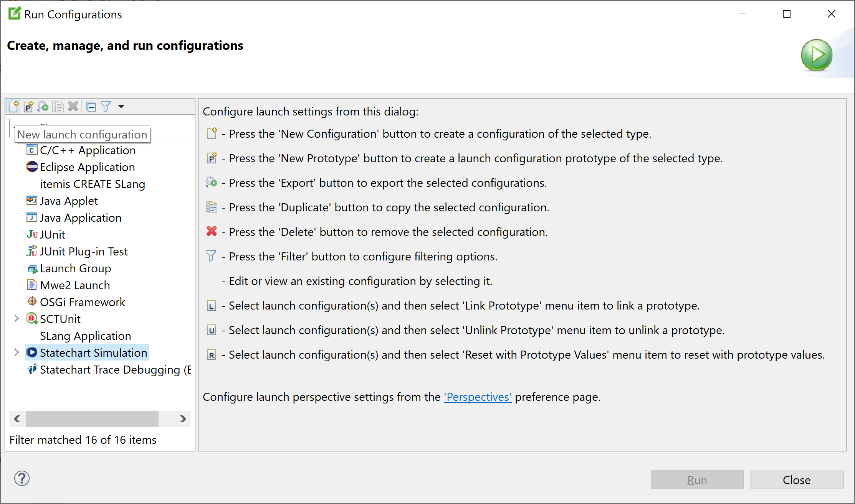Click the tree scrollbar right arrow
This screenshot has width=855, height=504.
[x=183, y=419]
